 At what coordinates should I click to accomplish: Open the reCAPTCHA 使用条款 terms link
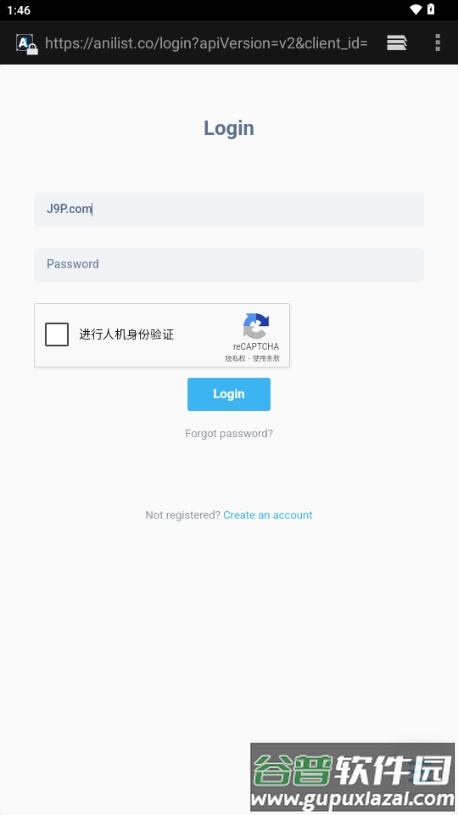click(266, 359)
